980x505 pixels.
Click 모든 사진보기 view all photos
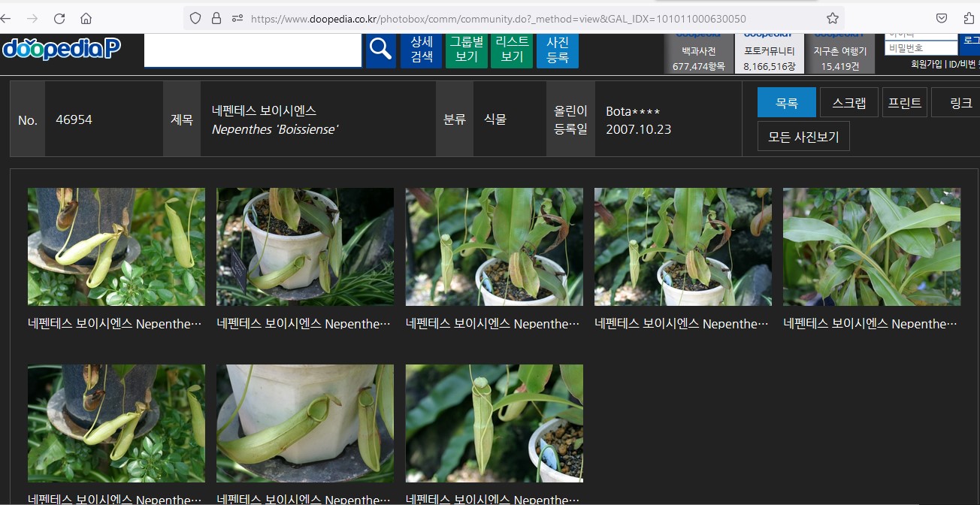click(803, 137)
